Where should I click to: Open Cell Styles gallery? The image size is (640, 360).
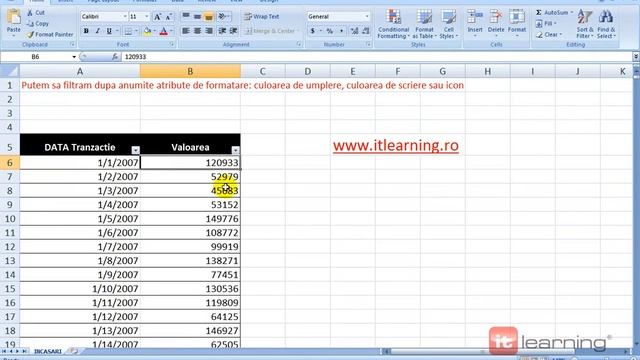[x=449, y=24]
